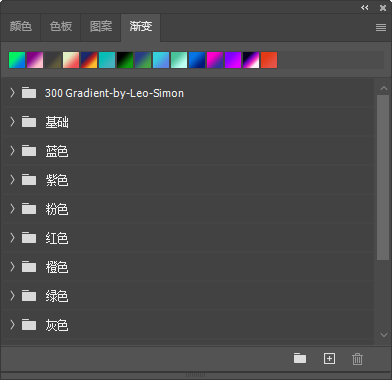Viewport: 392px width, 380px height.
Task: Click folder icon of 基础 group
Action: 29,122
